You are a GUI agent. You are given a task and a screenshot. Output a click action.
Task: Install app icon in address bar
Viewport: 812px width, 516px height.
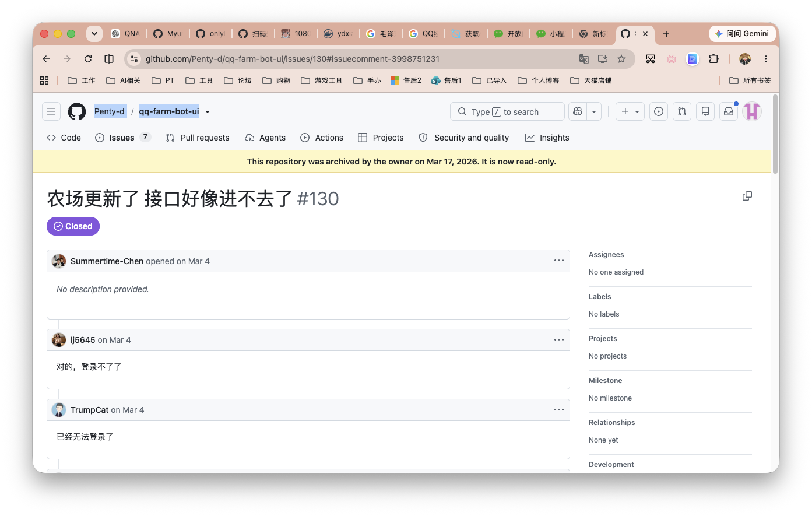click(603, 59)
